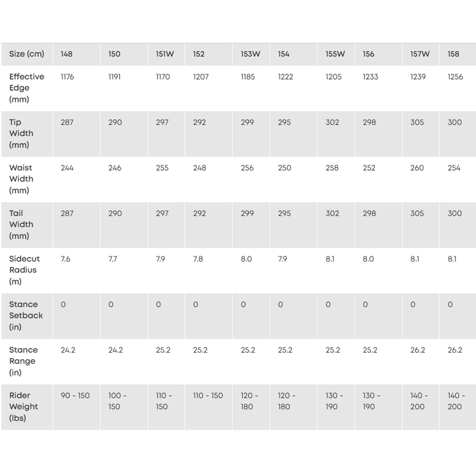Click the Tail Width (mm) row label
Image resolution: width=476 pixels, height=476 pixels.
pos(21,224)
